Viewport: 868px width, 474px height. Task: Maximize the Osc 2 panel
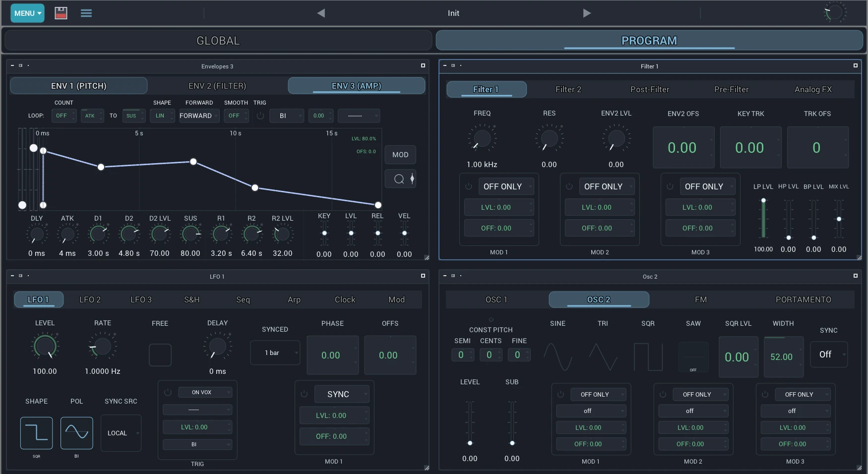[x=856, y=276]
